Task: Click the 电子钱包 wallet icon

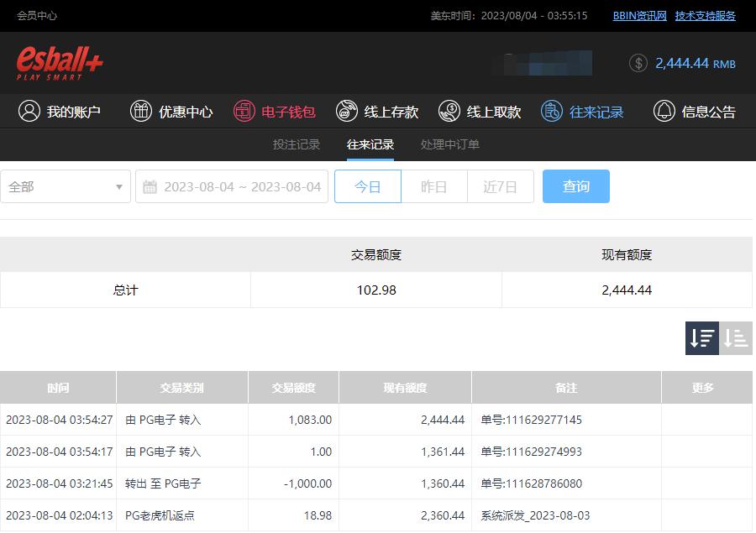Action: [244, 112]
